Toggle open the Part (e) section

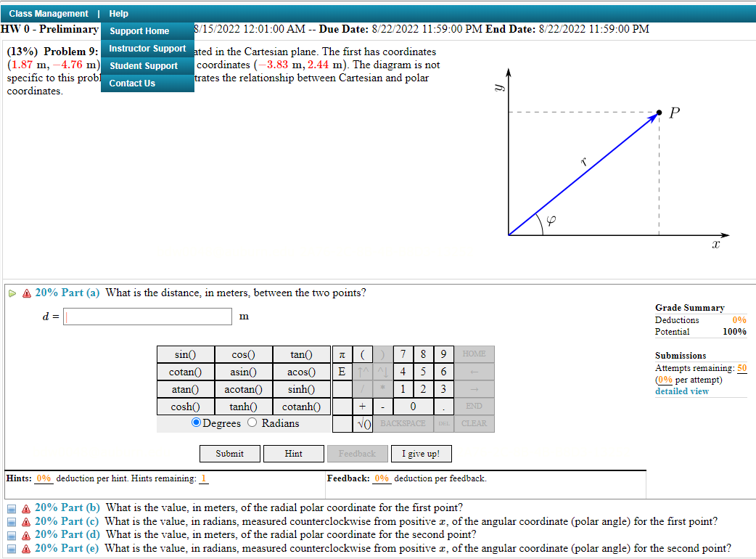click(10, 548)
